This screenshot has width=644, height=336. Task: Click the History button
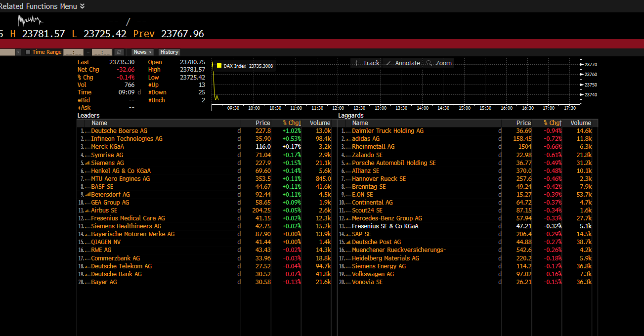[x=169, y=52]
